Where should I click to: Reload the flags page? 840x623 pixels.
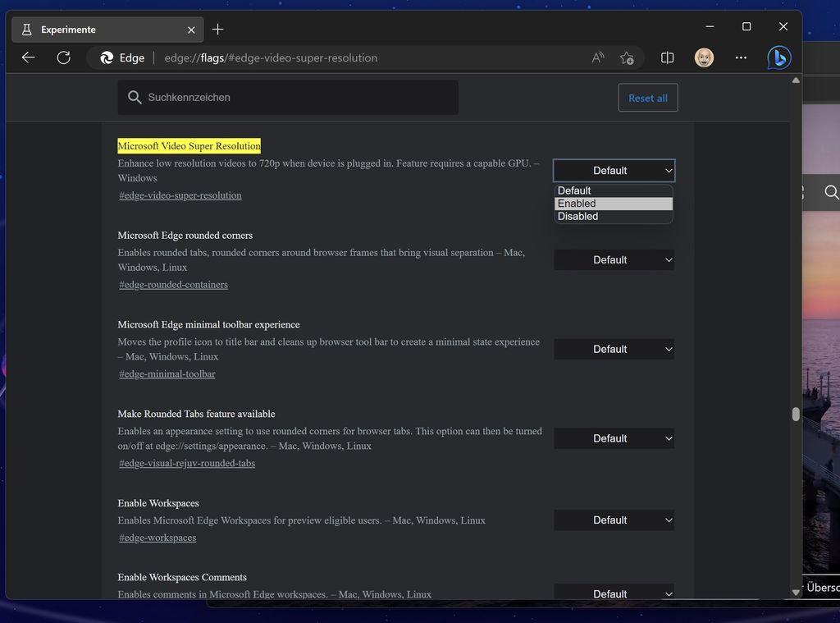point(64,57)
